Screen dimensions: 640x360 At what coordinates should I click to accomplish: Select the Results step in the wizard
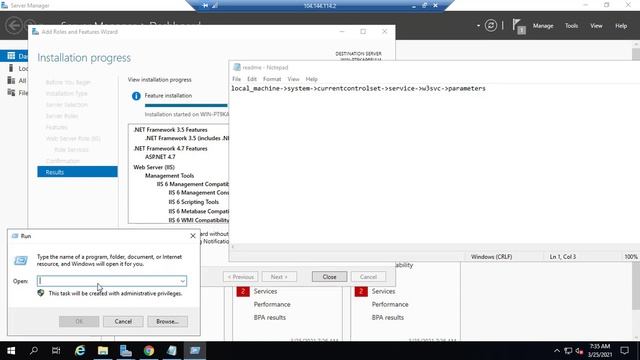coord(77,172)
